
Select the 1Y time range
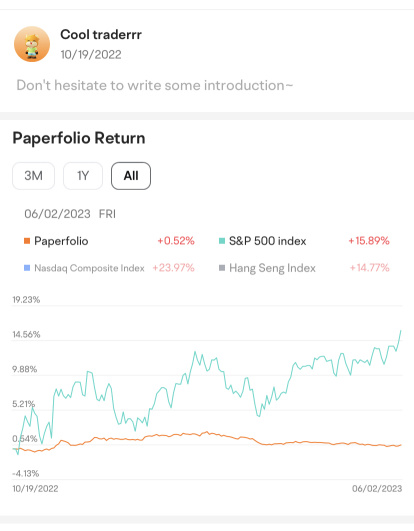pos(83,176)
